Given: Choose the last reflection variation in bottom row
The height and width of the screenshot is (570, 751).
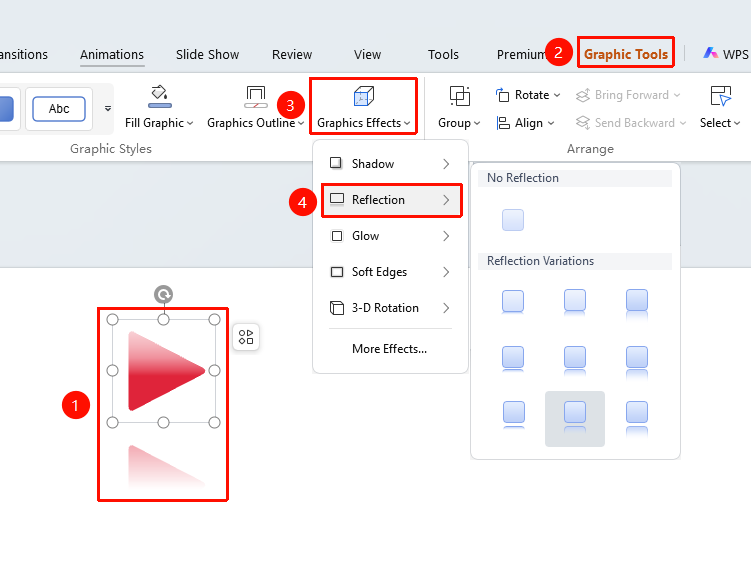Looking at the screenshot, I should 637,418.
